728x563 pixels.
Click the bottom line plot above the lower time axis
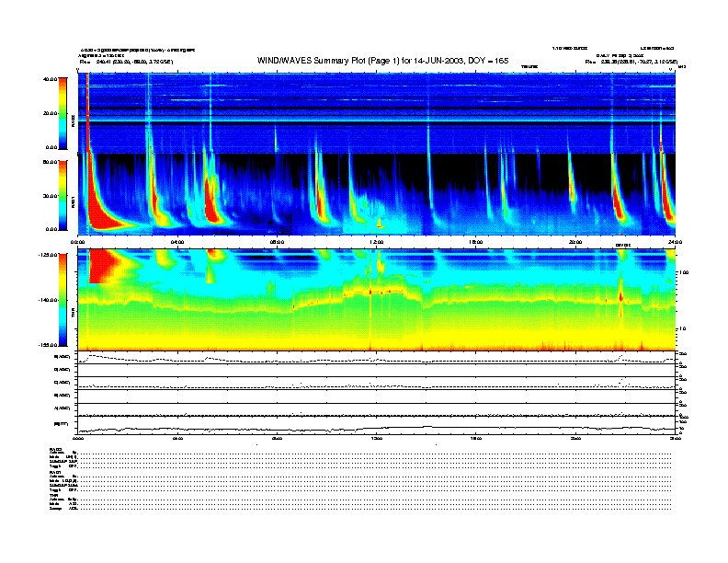pos(376,425)
